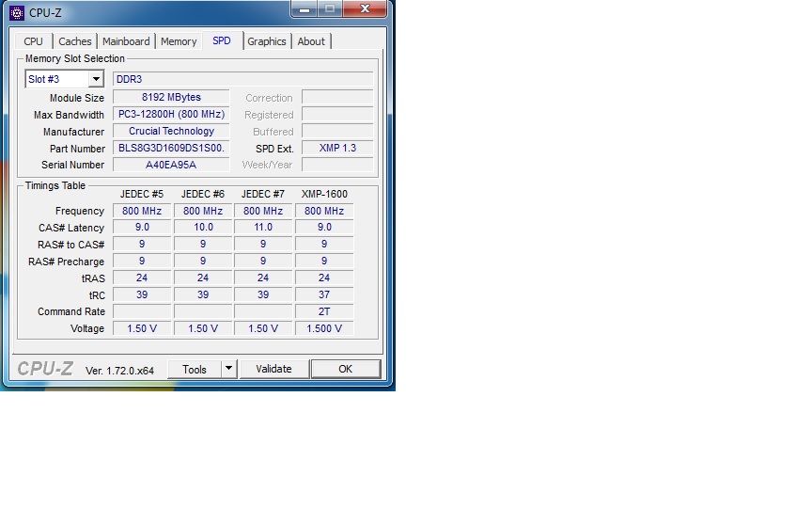Click the Validate button
Image resolution: width=812 pixels, height=508 pixels.
273,369
